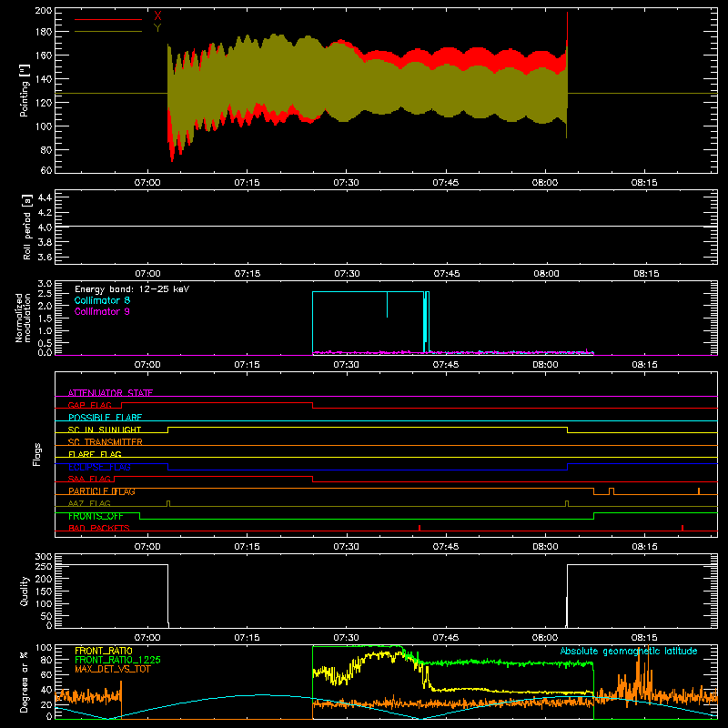Select the MAX_DET_VS_TOT legend entry
Viewport: 728px width, 728px height.
(112, 669)
